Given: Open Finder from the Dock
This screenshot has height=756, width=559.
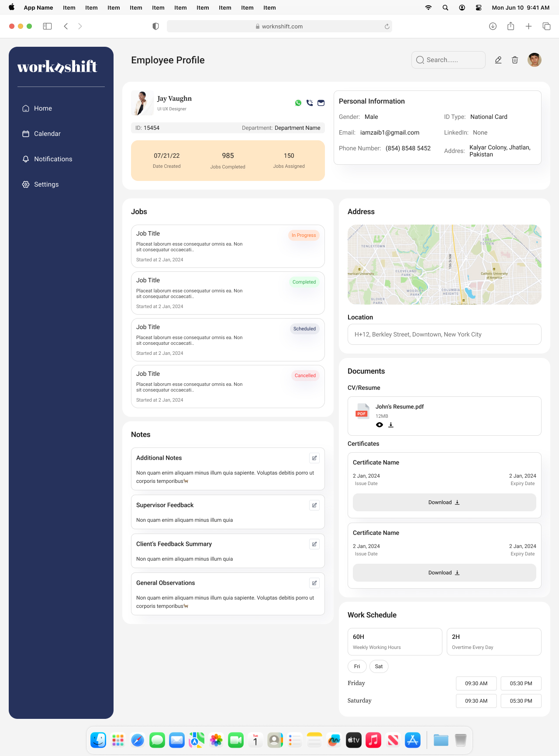Looking at the screenshot, I should (x=98, y=740).
